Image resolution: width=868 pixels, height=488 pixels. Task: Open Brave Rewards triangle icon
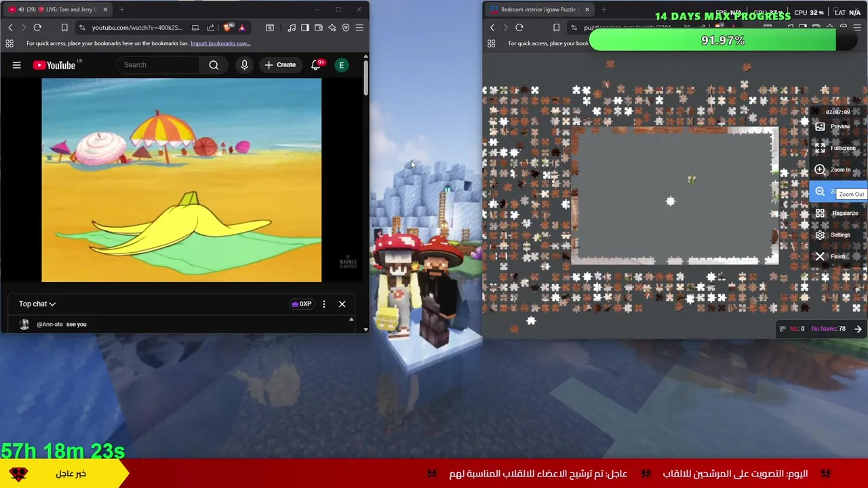(x=241, y=28)
